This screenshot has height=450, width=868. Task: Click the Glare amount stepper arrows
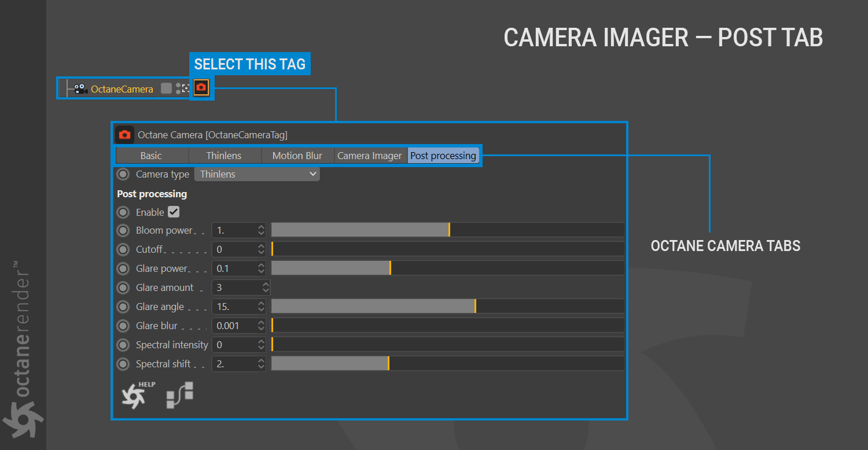(266, 287)
